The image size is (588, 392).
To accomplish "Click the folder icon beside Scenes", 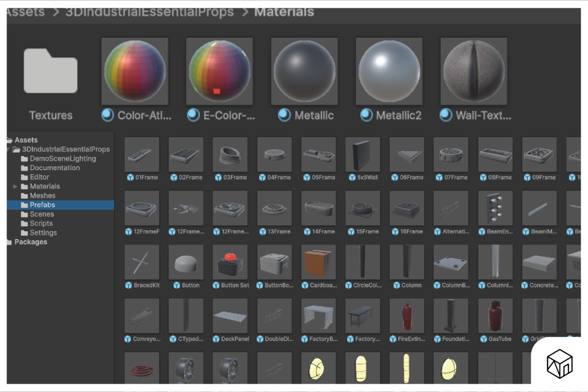I will point(24,214).
